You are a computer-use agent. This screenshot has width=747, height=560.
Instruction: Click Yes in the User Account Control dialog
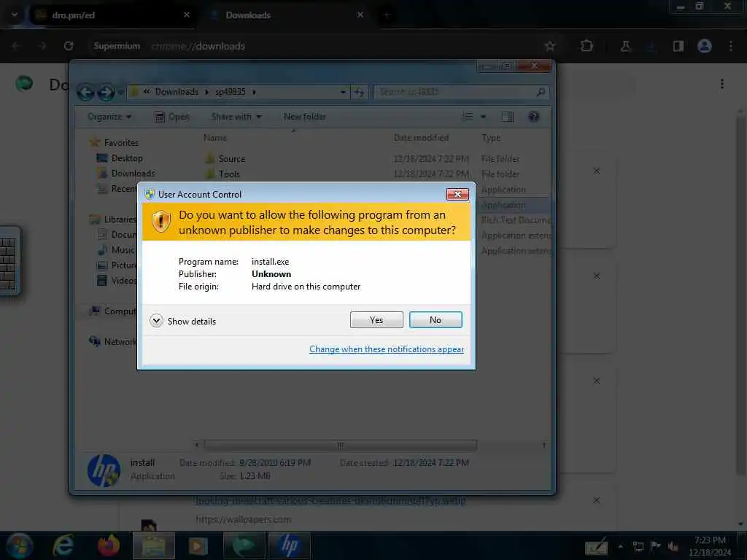pos(376,320)
